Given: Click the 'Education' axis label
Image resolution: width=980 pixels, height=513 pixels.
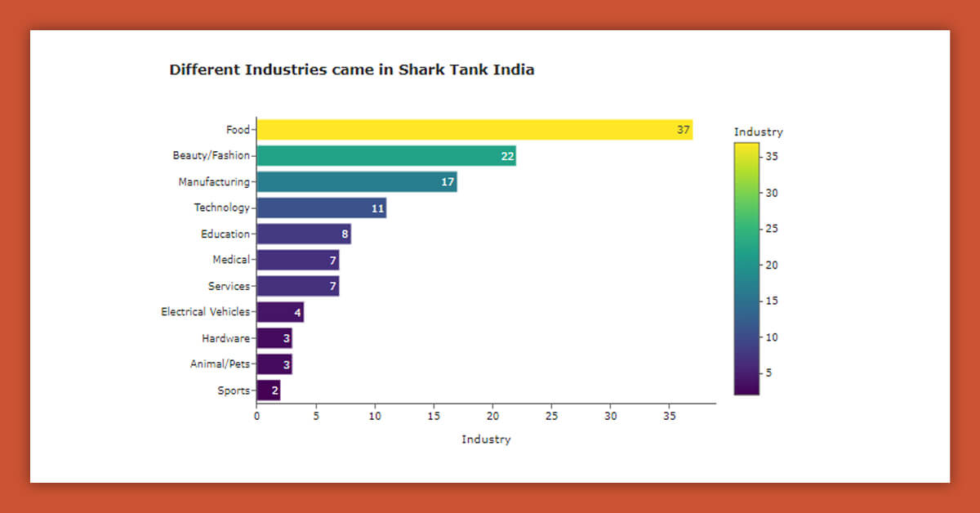Looking at the screenshot, I should (x=225, y=234).
